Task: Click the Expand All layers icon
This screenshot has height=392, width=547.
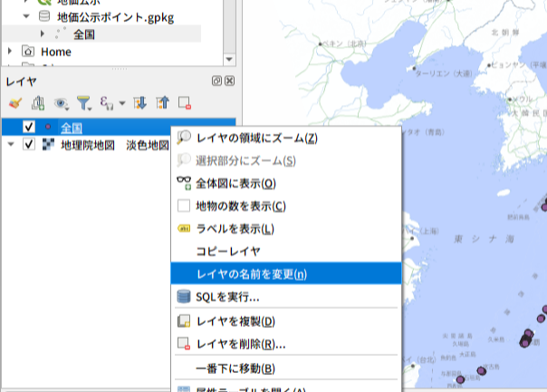Action: click(x=140, y=103)
